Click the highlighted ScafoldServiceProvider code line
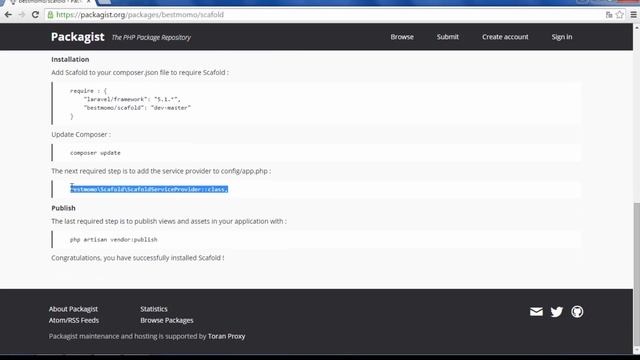Image resolution: width=640 pixels, height=360 pixels. click(149, 189)
